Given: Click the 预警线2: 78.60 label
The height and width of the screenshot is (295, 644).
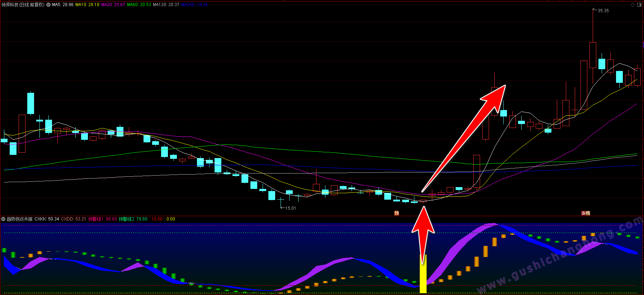Looking at the screenshot, I should (x=133, y=219).
